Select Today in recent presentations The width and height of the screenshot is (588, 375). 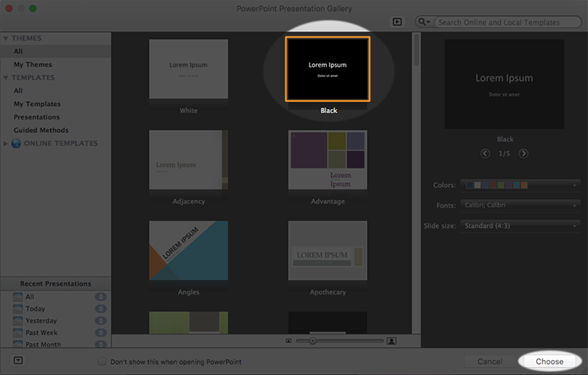[35, 309]
